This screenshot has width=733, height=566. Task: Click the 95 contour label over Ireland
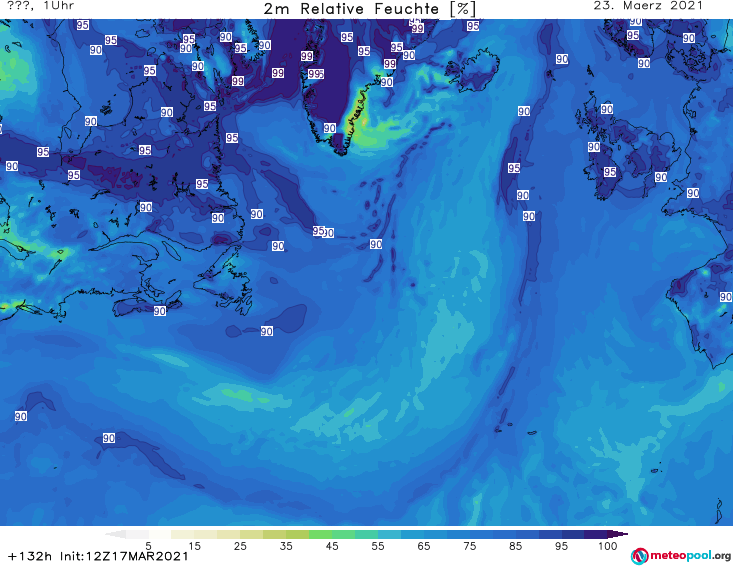pos(610,172)
